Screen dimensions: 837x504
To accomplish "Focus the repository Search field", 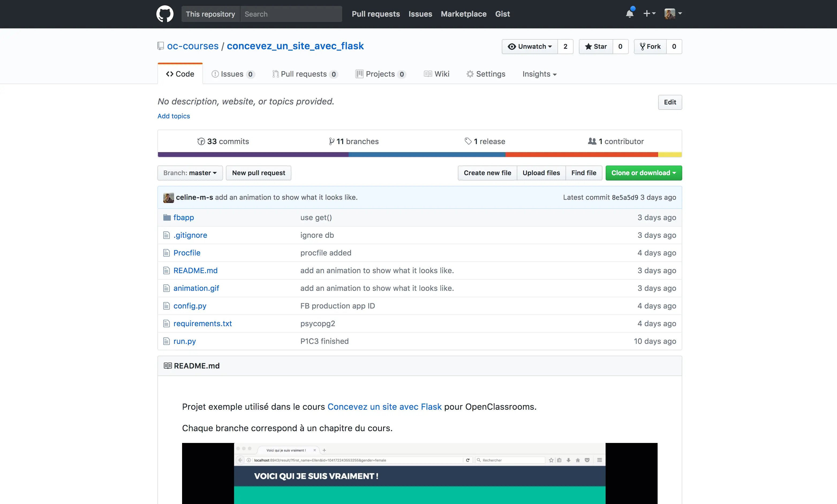I will click(291, 14).
